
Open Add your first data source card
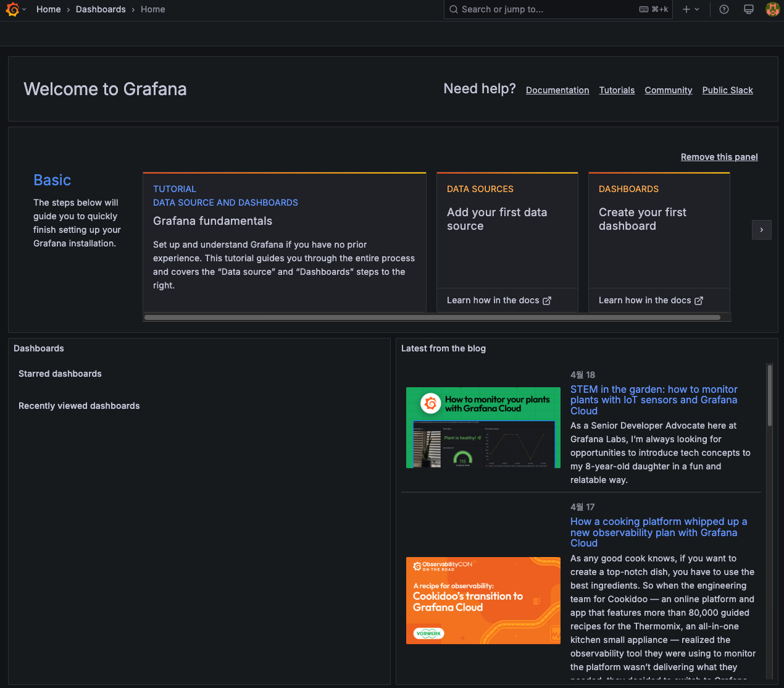[507, 230]
